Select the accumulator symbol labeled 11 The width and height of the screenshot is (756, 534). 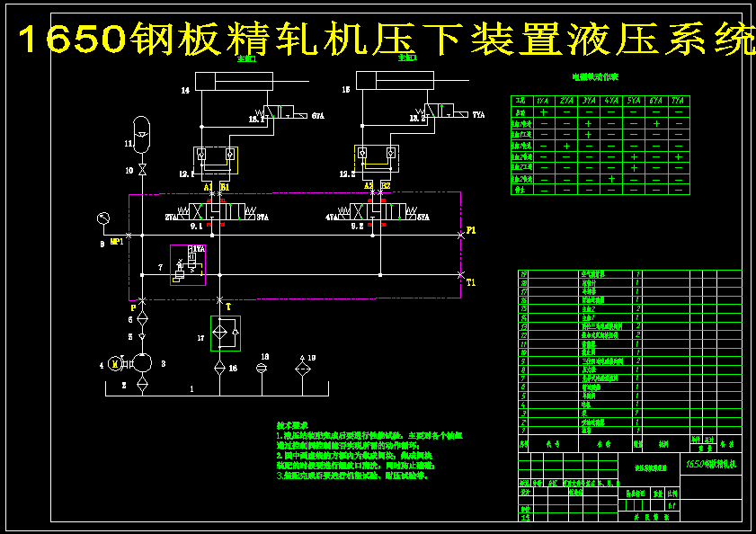(142, 133)
